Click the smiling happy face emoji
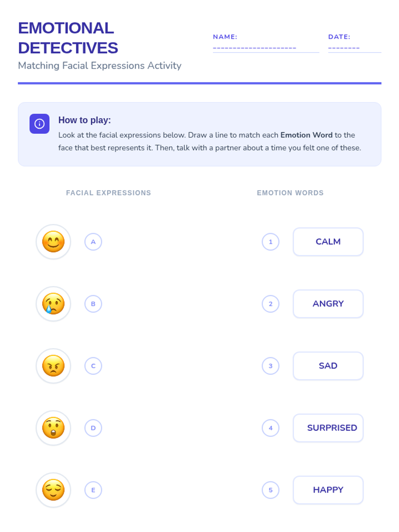The height and width of the screenshot is (532, 399). [53, 242]
